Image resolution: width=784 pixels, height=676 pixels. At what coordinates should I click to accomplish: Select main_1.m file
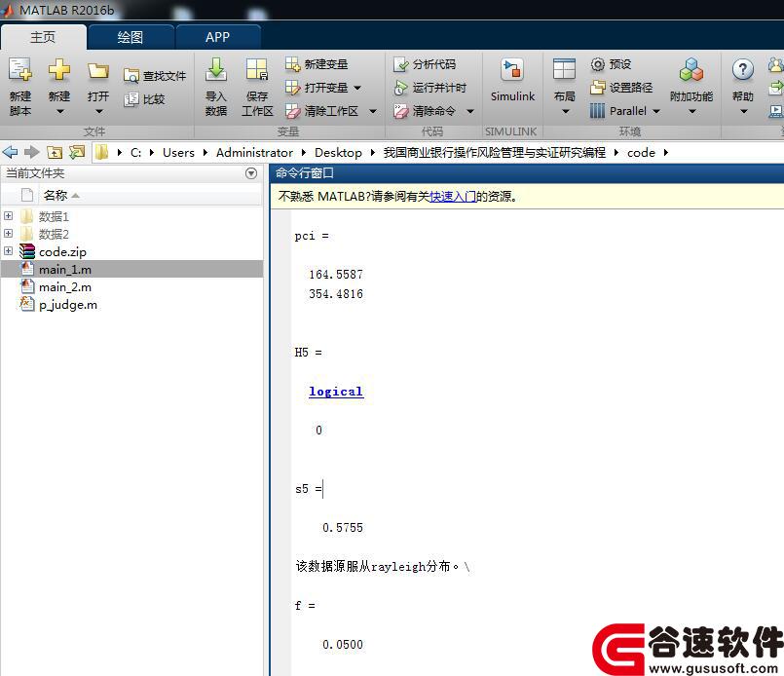tap(132, 270)
